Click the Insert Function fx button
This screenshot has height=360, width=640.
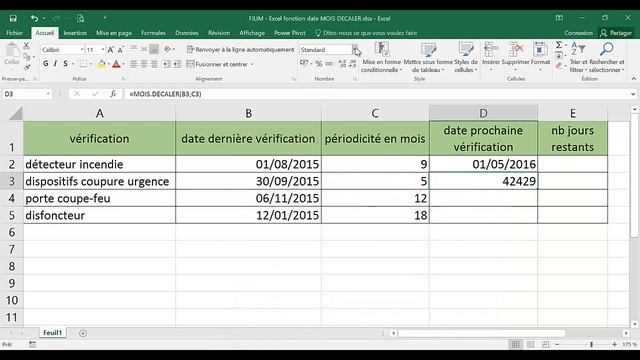[113, 94]
